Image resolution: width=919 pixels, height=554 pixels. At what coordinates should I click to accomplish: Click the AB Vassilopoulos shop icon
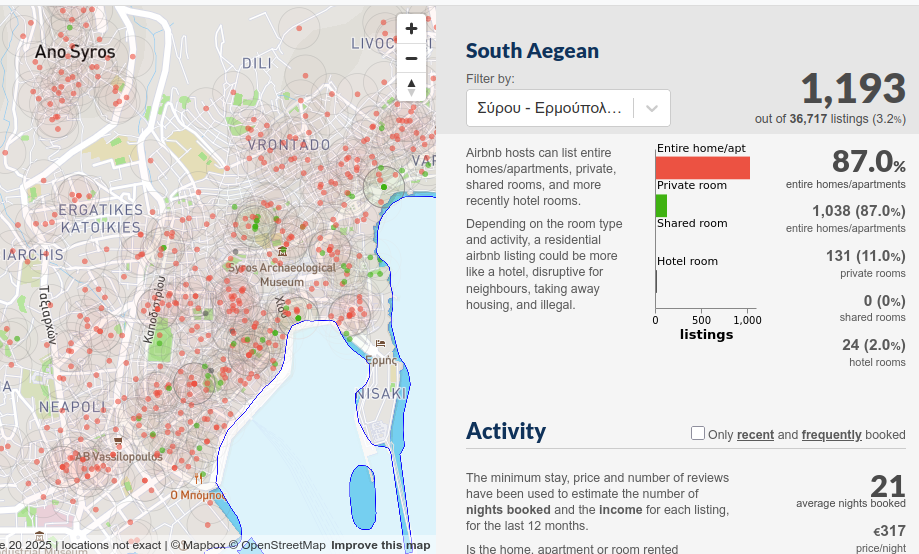118,440
